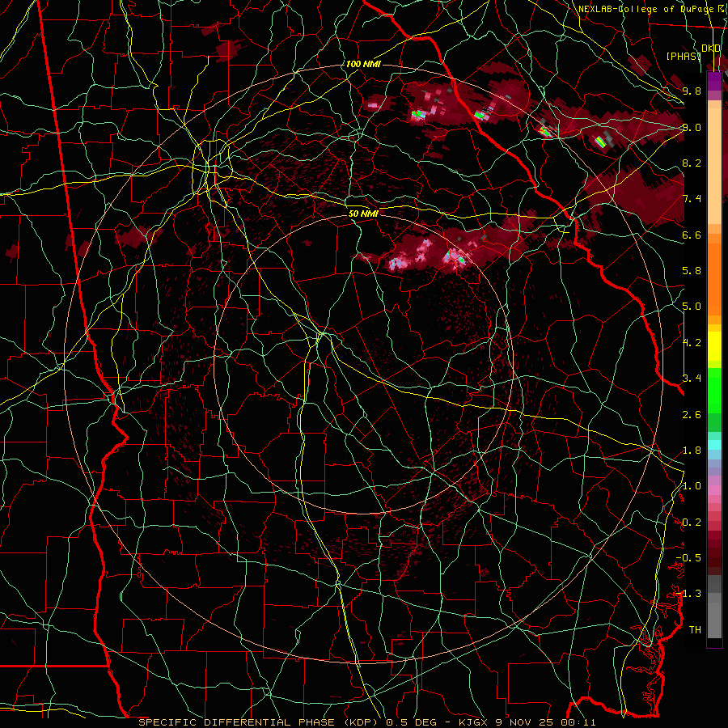Pick the cyan swatch on the color bar
The height and width of the screenshot is (728, 728).
pyautogui.click(x=714, y=444)
